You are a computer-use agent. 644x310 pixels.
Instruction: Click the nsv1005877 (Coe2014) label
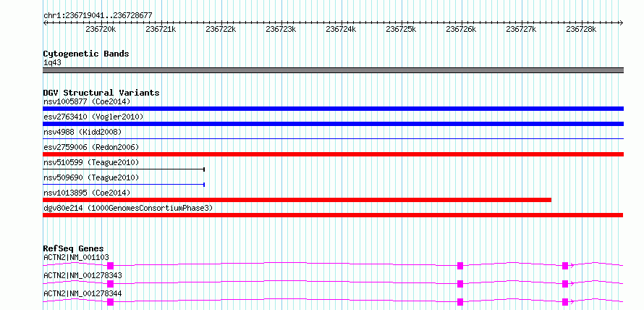click(x=87, y=101)
